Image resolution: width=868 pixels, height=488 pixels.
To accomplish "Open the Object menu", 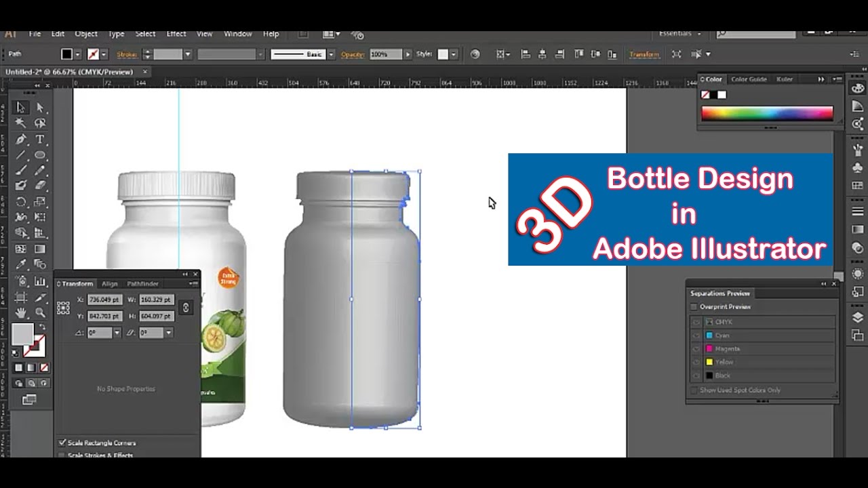I will pos(86,34).
